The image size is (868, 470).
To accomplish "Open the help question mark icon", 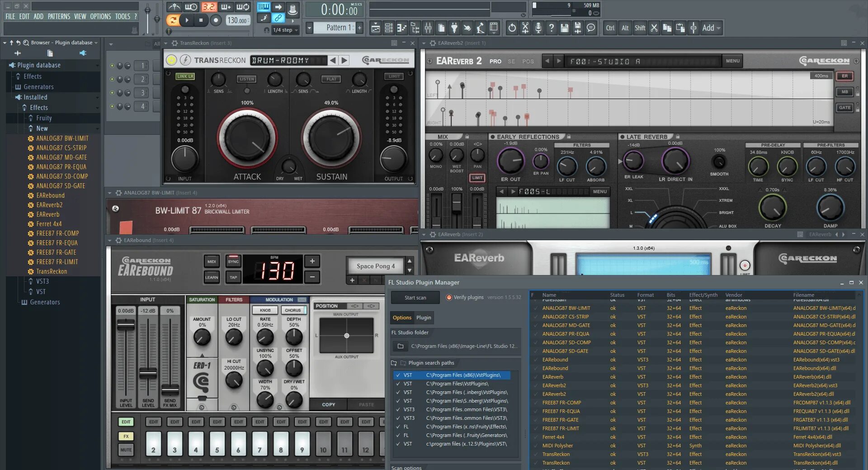I will point(551,28).
